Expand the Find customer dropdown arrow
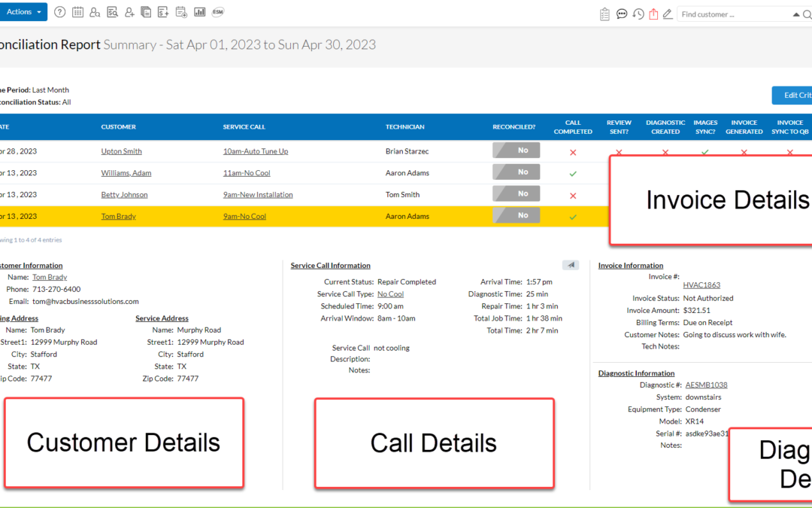This screenshot has width=812, height=508. tap(796, 14)
